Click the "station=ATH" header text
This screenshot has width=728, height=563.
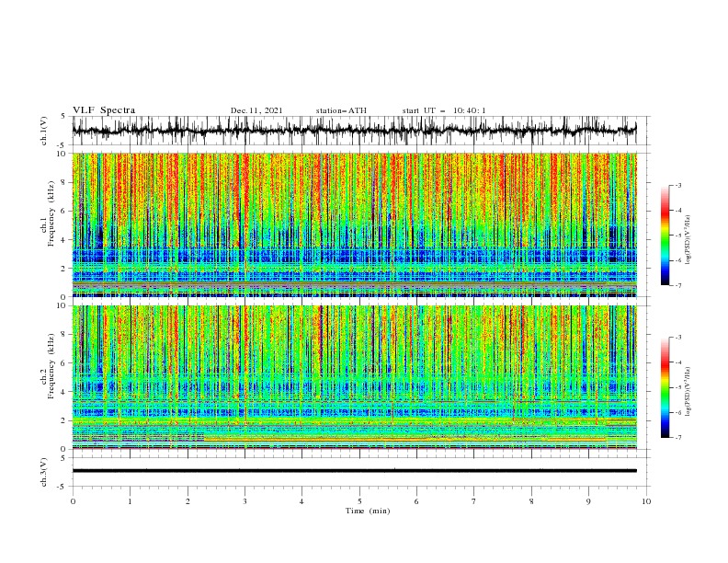click(x=341, y=110)
